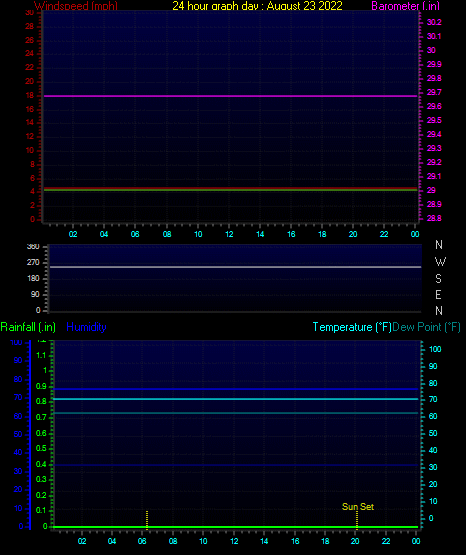This screenshot has height=555, width=466.
Task: Click the gray wind direction line
Action: click(235, 267)
